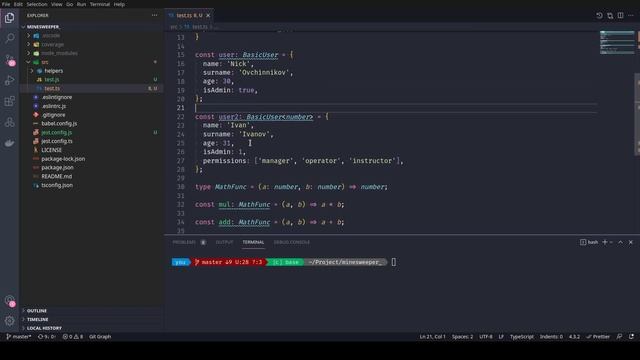Select the TypeScript language mode
This screenshot has height=360, width=640.
(522, 337)
